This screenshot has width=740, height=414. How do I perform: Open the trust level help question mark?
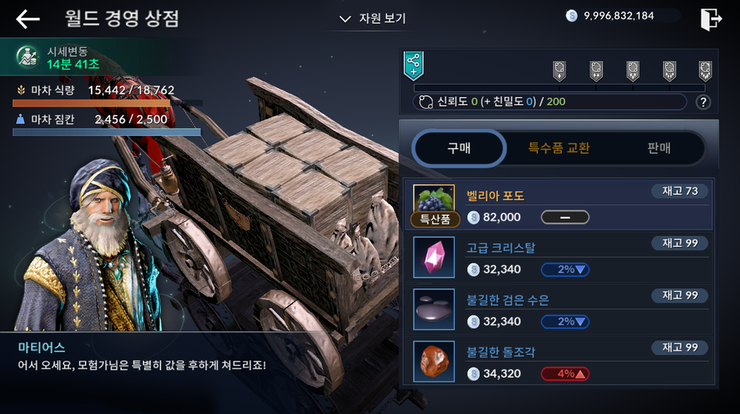703,102
